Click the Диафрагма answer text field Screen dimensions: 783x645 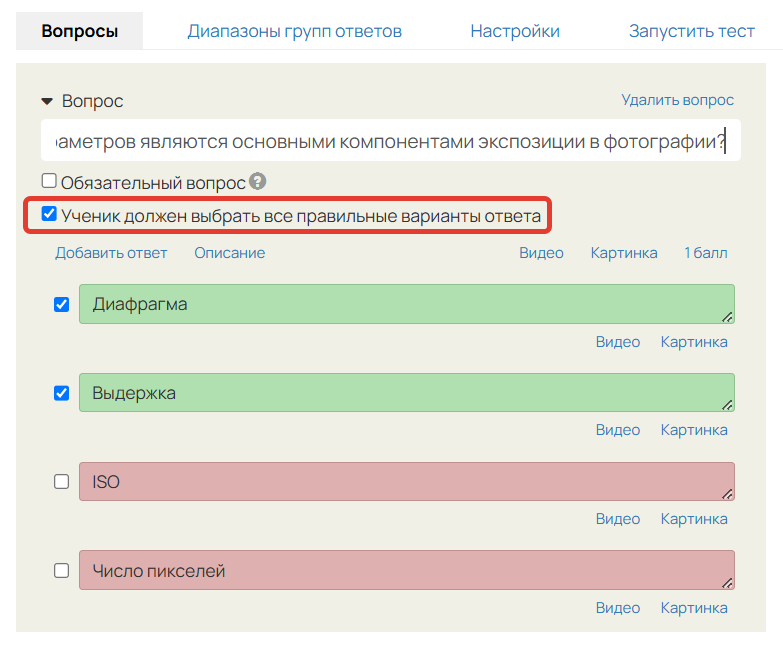coord(406,304)
